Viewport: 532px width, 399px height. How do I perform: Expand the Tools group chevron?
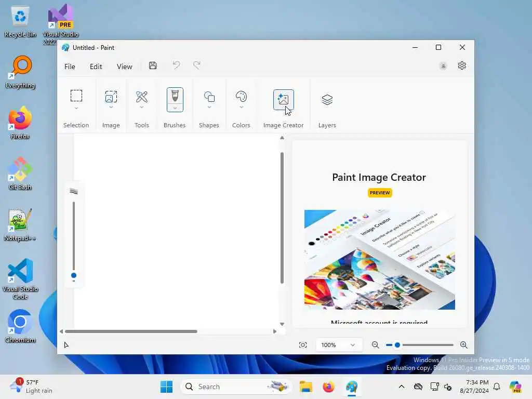click(141, 107)
